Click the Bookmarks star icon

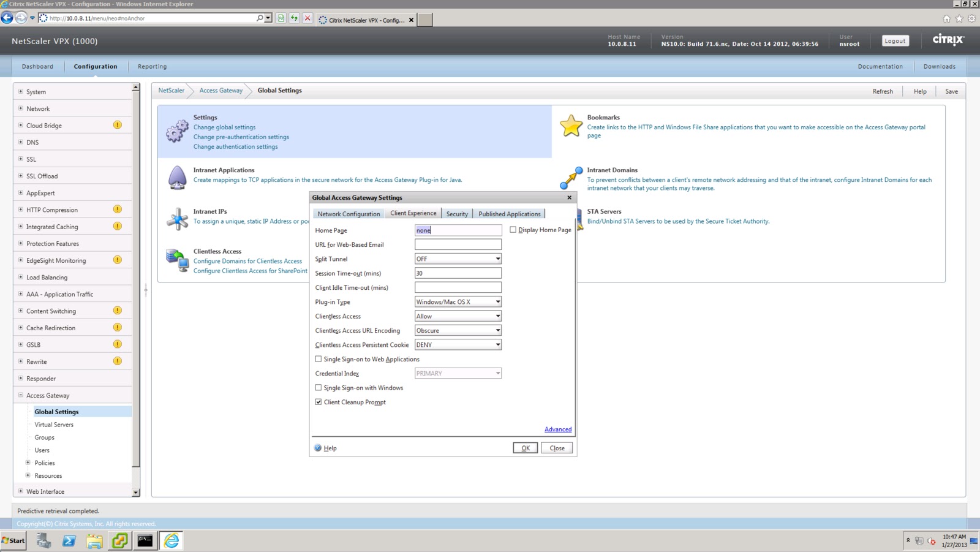click(x=571, y=126)
